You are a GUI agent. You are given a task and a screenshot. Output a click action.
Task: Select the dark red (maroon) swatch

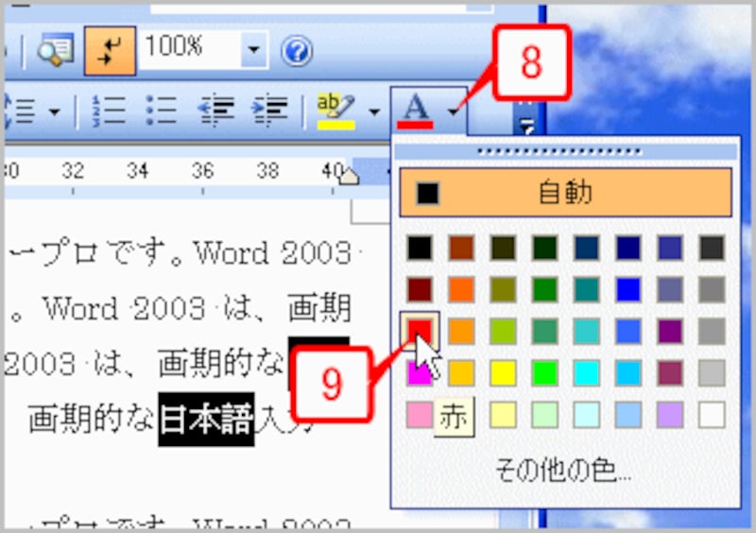pyautogui.click(x=419, y=289)
